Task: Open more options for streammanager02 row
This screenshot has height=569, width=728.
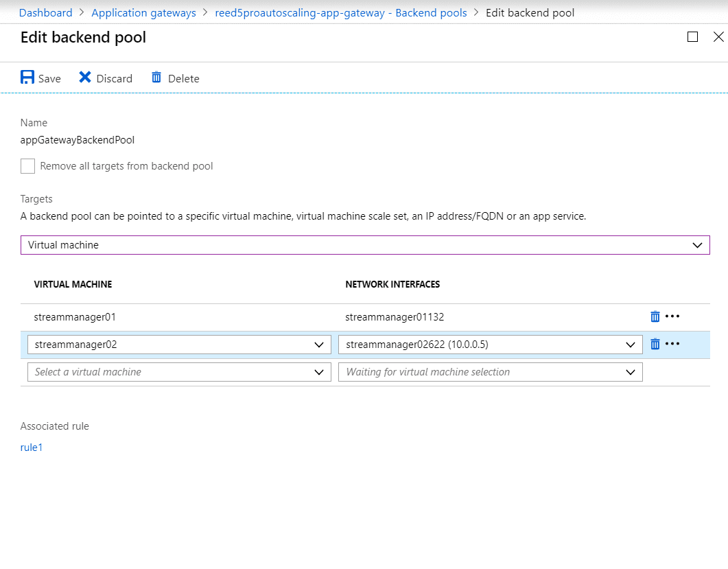Action: click(672, 344)
